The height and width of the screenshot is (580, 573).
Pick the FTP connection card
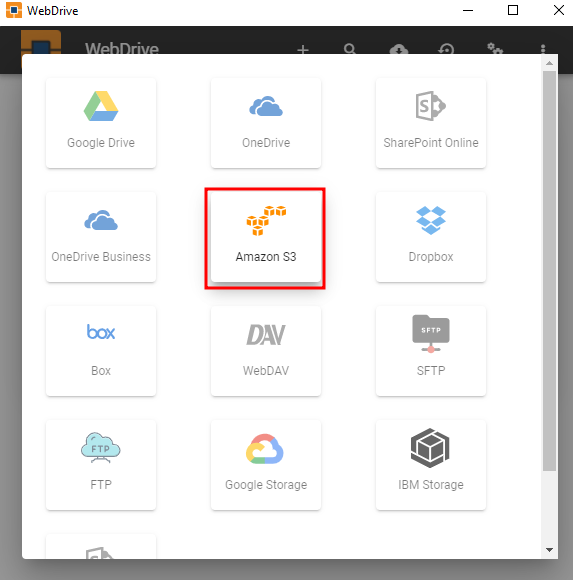pos(101,465)
